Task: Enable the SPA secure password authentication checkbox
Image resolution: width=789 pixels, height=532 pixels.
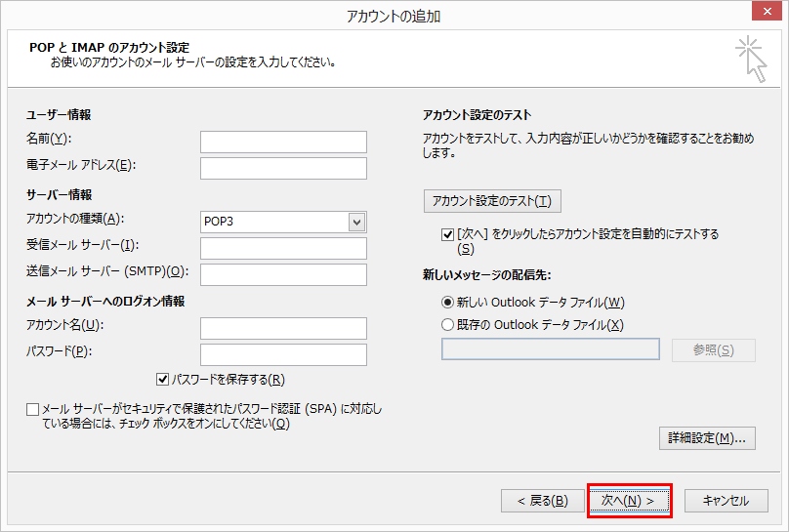Action: (x=32, y=409)
